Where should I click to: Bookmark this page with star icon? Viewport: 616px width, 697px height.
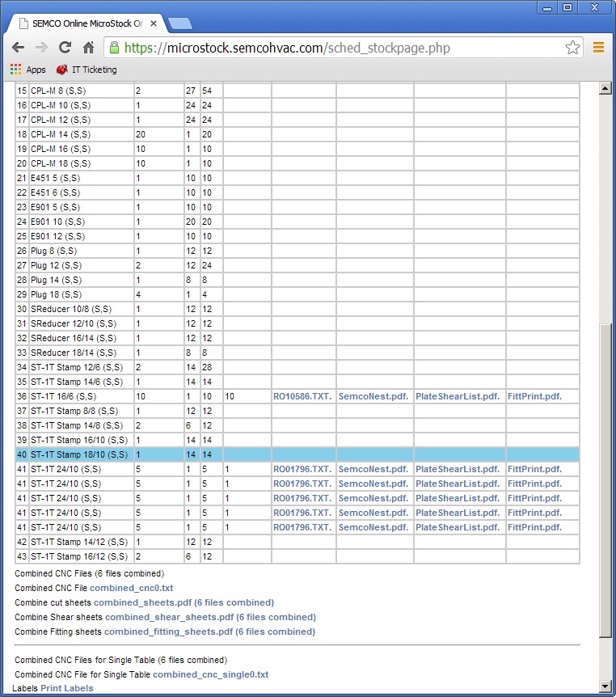pos(572,48)
